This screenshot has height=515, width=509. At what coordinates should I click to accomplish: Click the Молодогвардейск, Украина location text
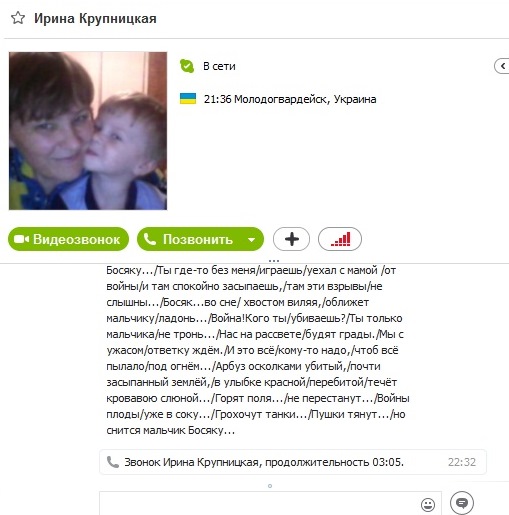pyautogui.click(x=305, y=99)
